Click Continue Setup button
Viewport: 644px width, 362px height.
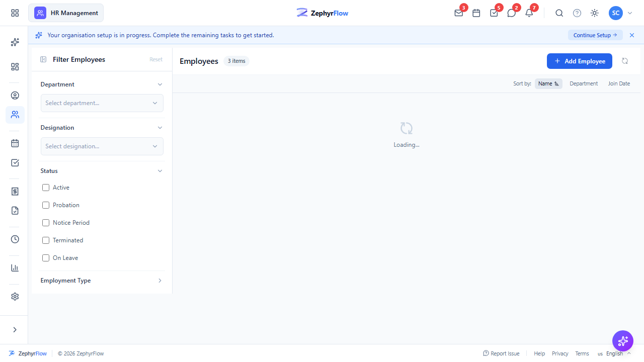pyautogui.click(x=595, y=35)
